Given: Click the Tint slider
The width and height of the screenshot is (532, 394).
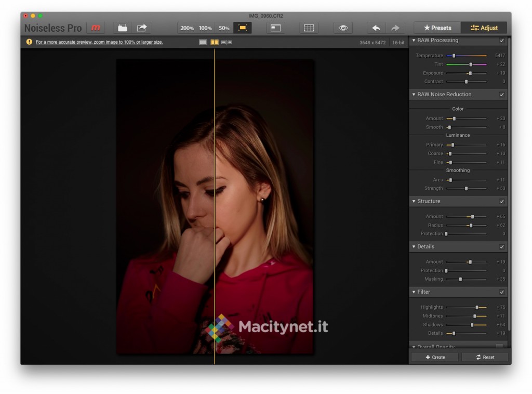Looking at the screenshot, I should [467, 64].
